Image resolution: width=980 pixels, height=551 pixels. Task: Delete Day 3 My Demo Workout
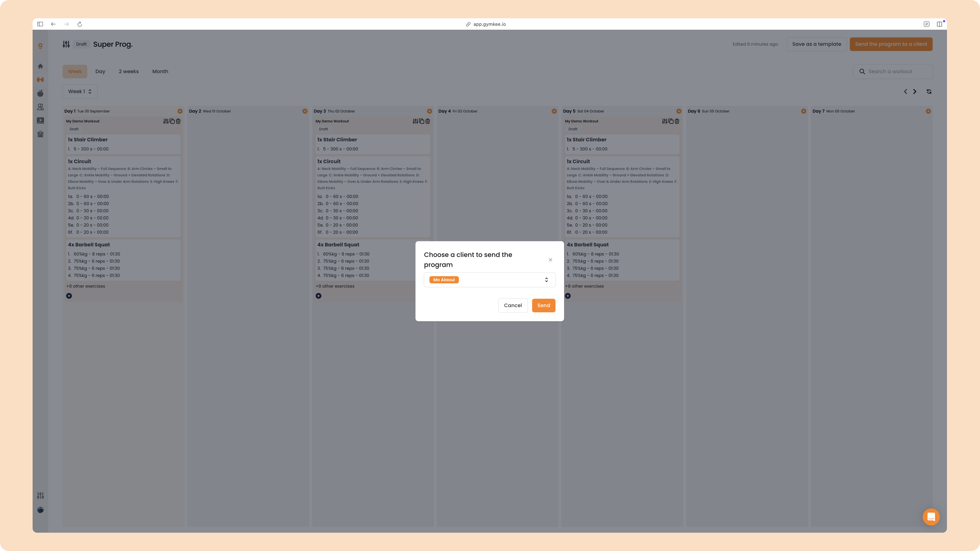[x=428, y=121]
